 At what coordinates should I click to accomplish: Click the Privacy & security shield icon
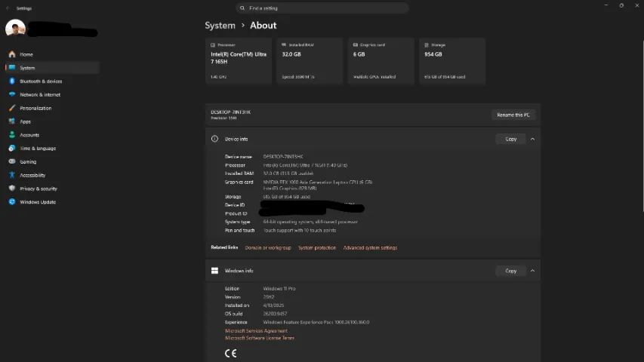point(12,189)
